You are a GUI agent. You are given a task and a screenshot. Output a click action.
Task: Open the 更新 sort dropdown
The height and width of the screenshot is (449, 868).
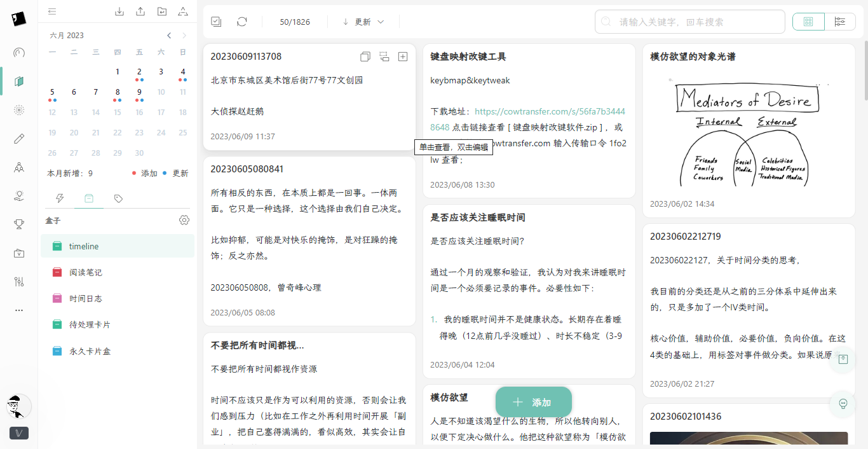(363, 22)
